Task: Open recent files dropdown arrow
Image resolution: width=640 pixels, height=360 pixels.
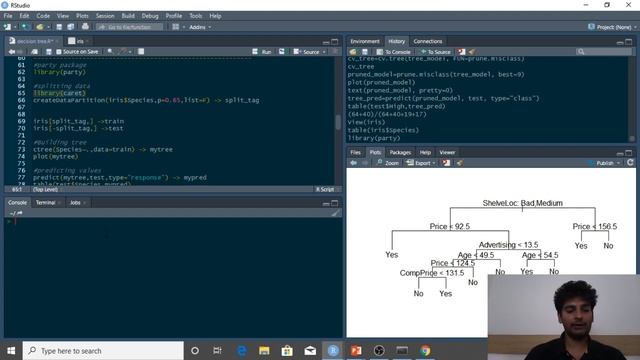Action: (48, 27)
